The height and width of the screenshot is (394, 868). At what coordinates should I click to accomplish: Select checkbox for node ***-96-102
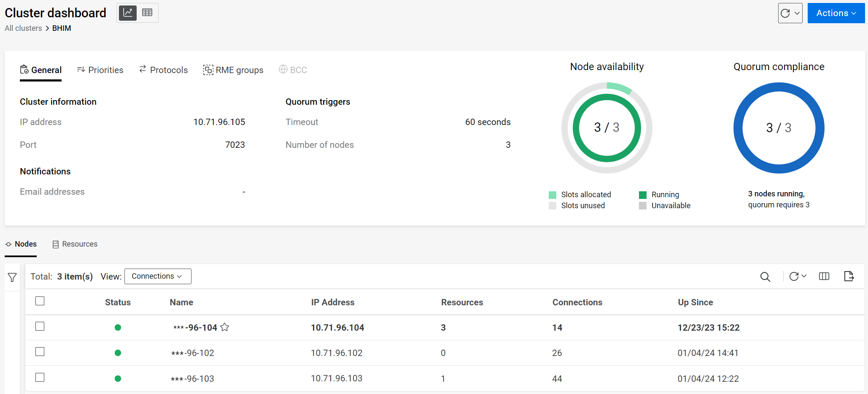40,352
